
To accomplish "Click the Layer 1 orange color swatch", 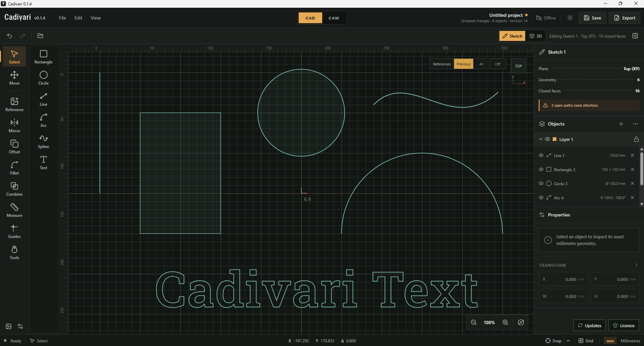I will (555, 139).
